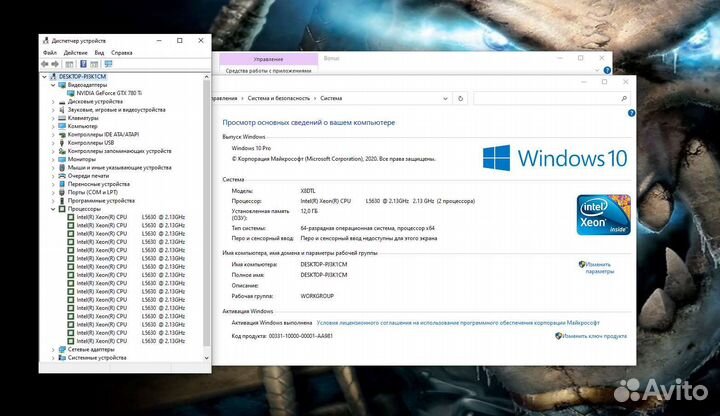720x416 pixels.
Task: Click the Клавиатуры keyboard icon
Action: pos(62,118)
